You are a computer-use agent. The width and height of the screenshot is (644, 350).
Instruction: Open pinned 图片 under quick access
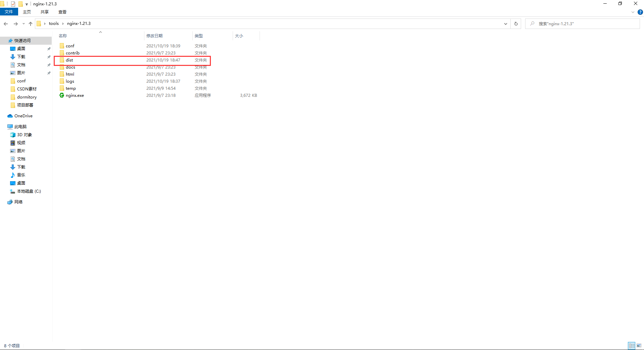tap(21, 73)
